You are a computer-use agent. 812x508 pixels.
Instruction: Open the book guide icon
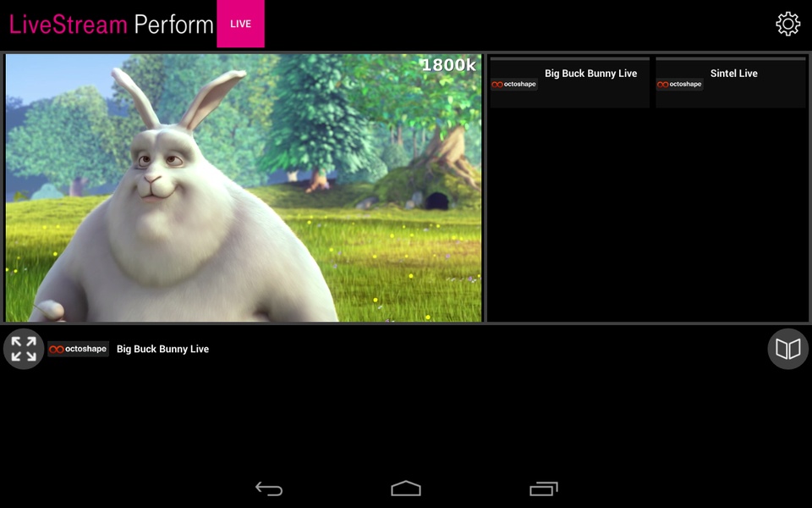pyautogui.click(x=787, y=349)
